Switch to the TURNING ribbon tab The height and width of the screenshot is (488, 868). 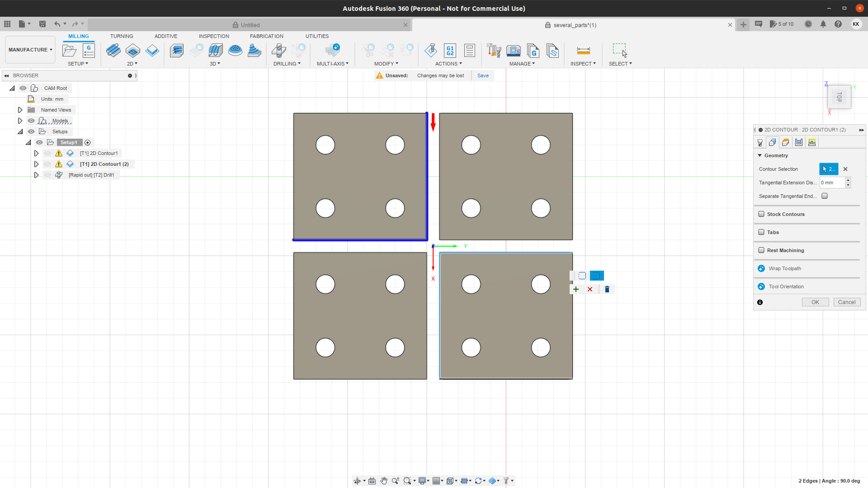coord(122,36)
